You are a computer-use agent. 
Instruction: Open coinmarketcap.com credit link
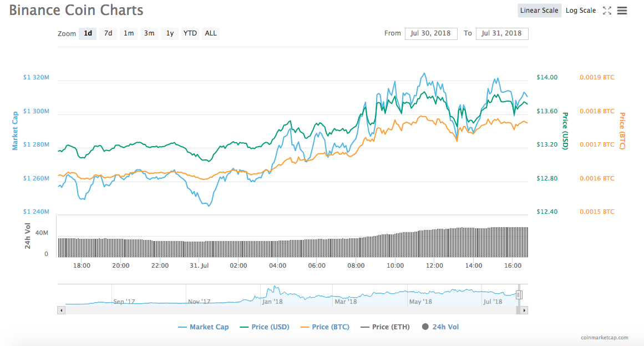pos(604,337)
